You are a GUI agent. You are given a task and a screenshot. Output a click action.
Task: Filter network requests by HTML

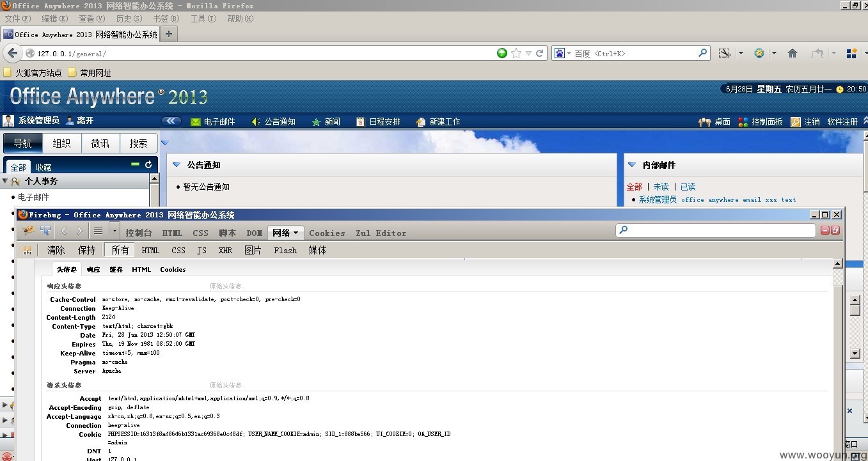pos(150,251)
